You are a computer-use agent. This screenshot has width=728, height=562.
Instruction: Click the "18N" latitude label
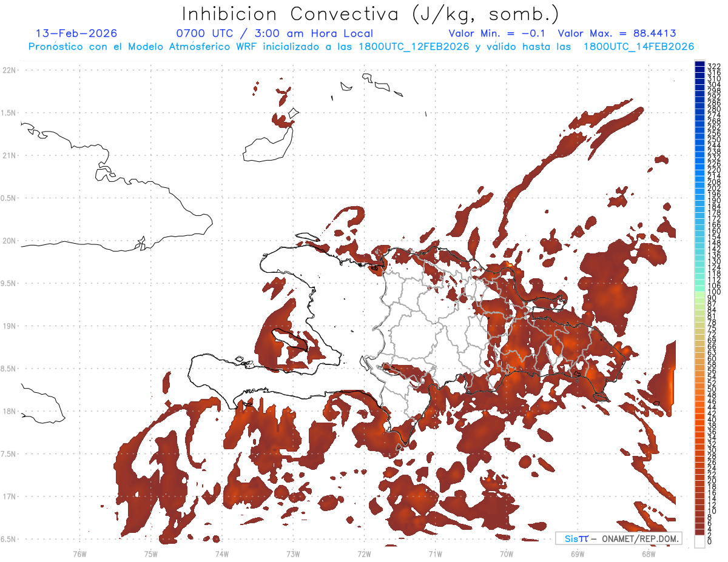[9, 412]
